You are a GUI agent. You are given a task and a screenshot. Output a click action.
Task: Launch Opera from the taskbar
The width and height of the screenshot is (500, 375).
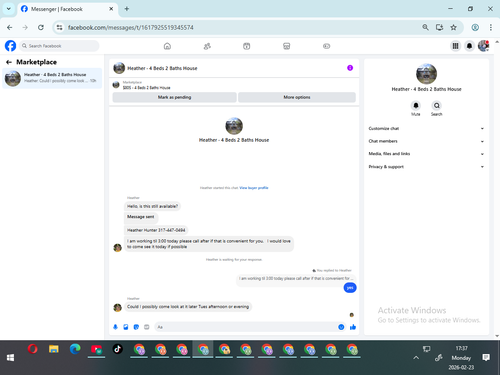point(33,349)
